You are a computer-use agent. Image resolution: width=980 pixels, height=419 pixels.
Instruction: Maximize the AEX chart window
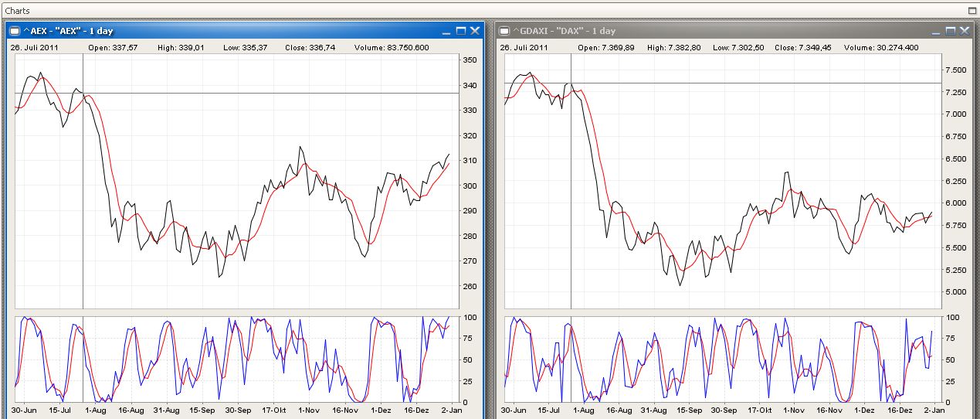pyautogui.click(x=461, y=31)
